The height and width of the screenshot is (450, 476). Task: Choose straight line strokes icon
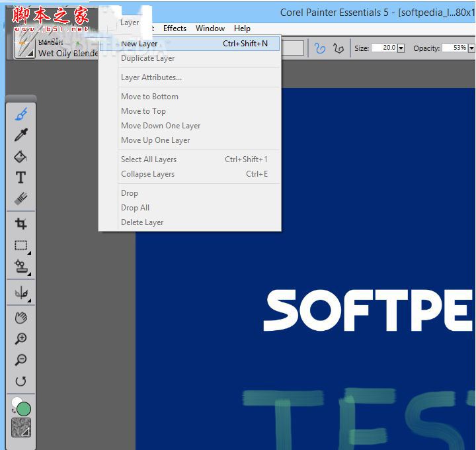[338, 48]
